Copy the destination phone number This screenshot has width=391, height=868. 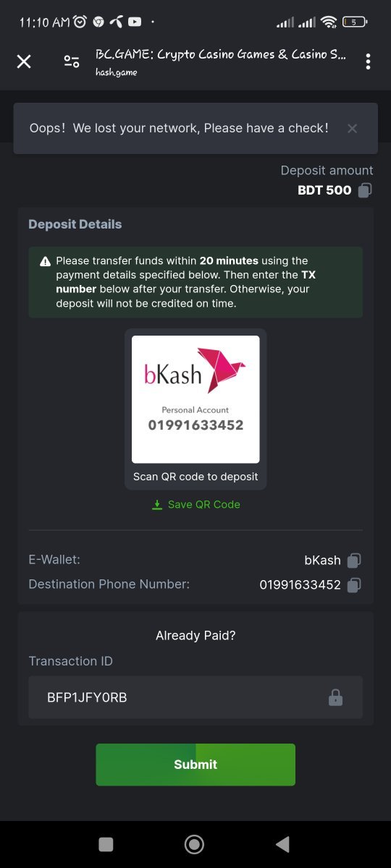point(354,584)
